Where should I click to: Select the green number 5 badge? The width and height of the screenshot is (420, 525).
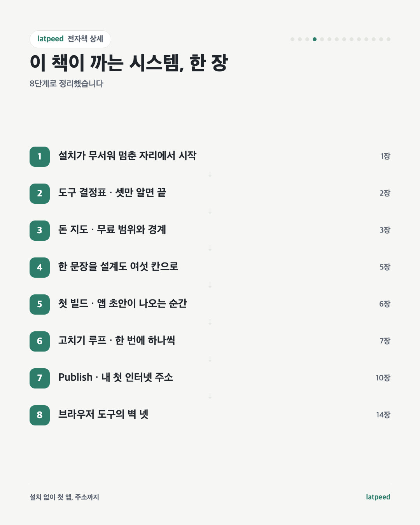pos(40,304)
